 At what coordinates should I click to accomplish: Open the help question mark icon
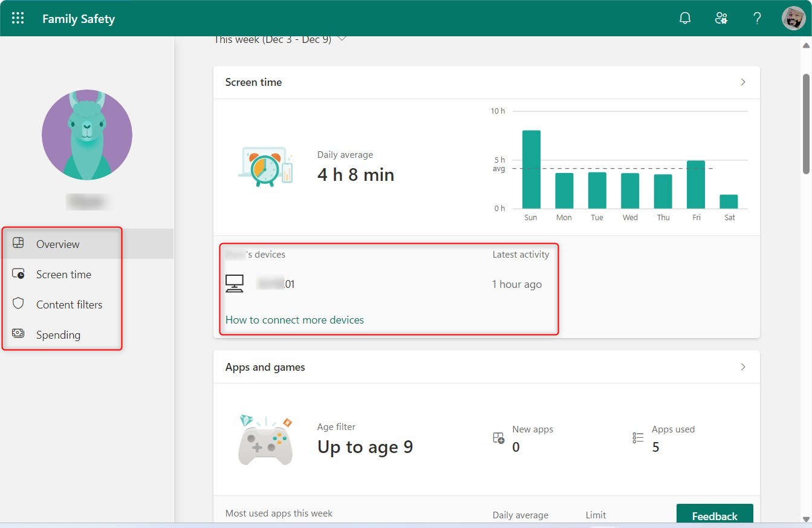(757, 18)
